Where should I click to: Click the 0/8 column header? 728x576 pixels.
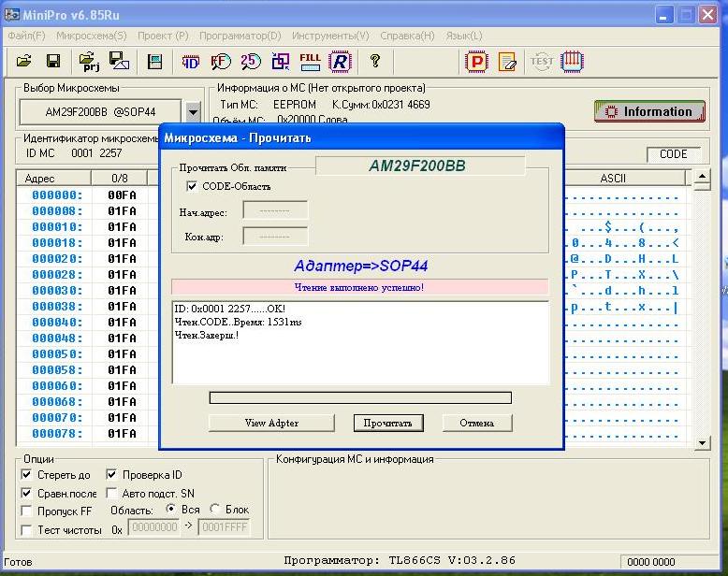pos(120,178)
